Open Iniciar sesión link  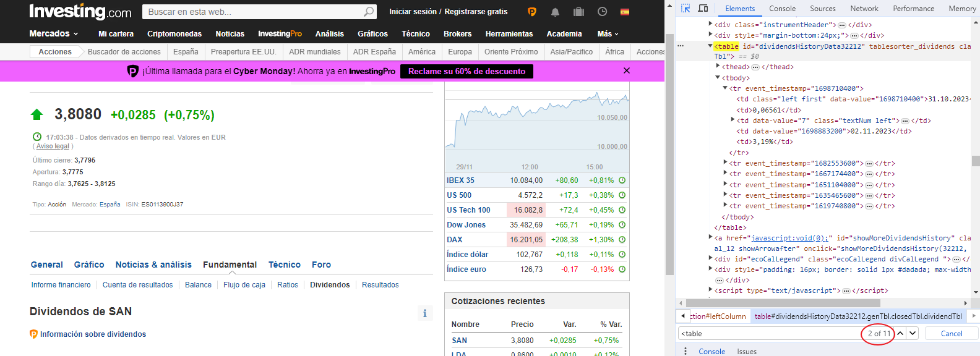coord(413,12)
